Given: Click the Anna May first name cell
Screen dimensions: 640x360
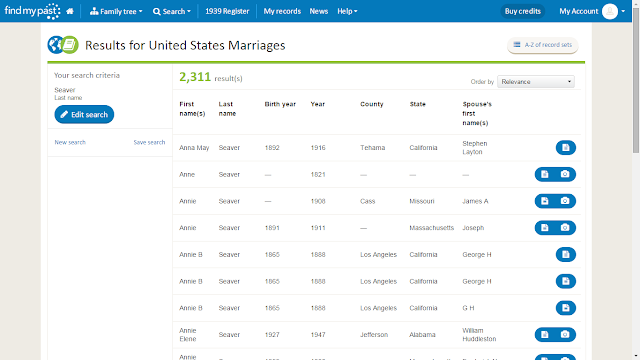Looking at the screenshot, I should (194, 148).
